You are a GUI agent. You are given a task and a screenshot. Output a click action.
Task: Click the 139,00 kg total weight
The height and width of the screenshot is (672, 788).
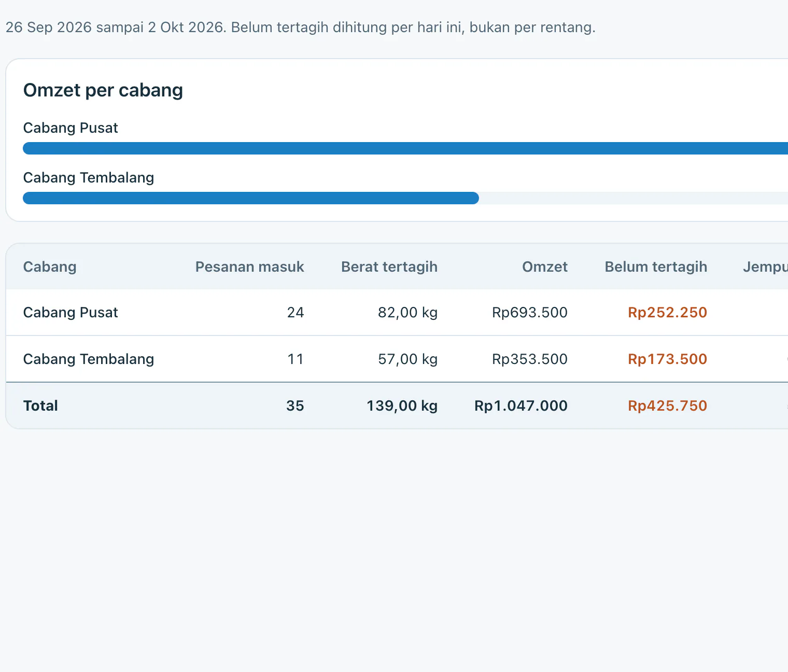402,405
